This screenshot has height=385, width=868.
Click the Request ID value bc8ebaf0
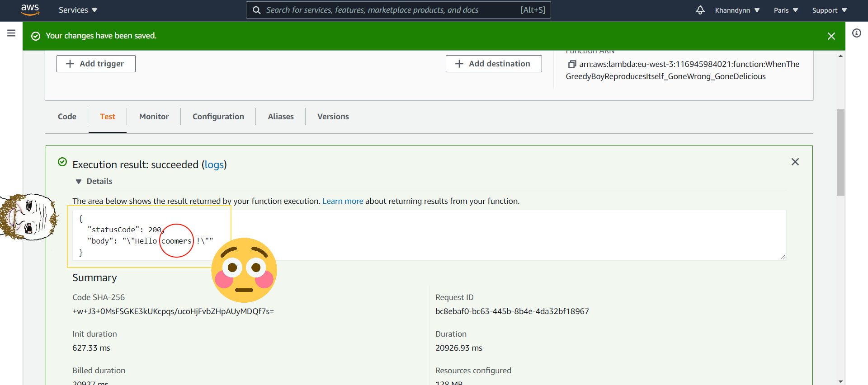[512, 311]
